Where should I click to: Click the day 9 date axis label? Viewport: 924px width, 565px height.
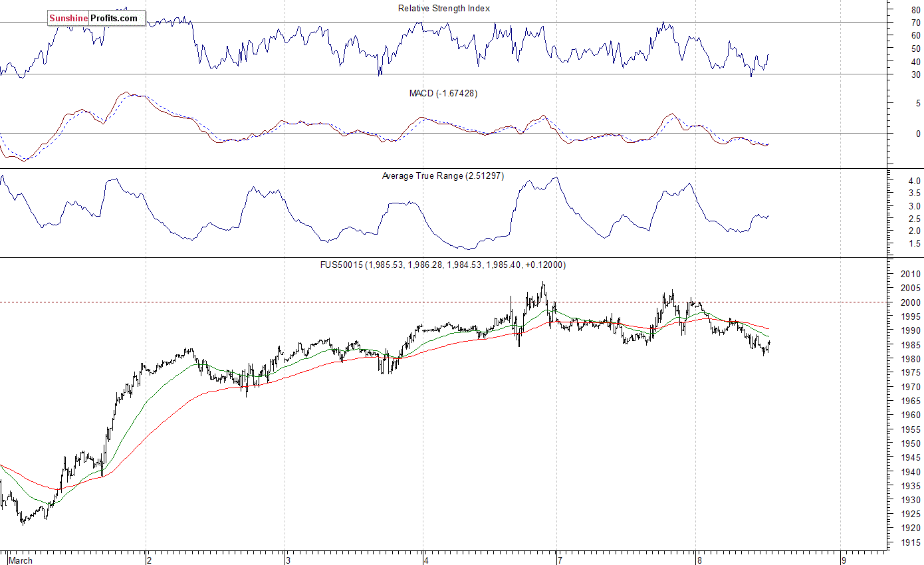point(843,560)
